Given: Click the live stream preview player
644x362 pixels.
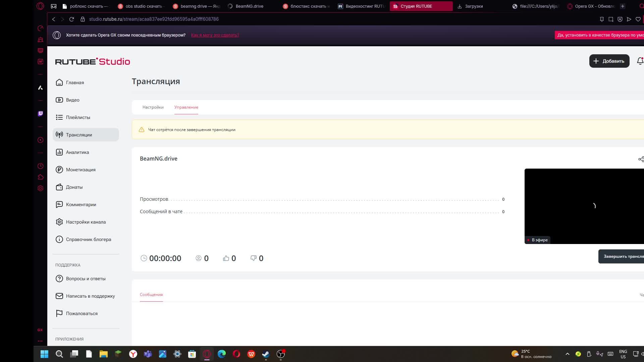Looking at the screenshot, I should click(584, 206).
